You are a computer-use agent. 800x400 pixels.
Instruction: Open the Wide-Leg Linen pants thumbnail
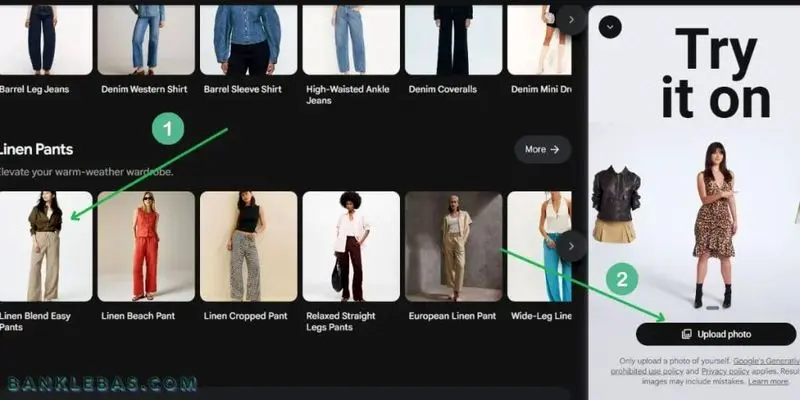(x=539, y=246)
